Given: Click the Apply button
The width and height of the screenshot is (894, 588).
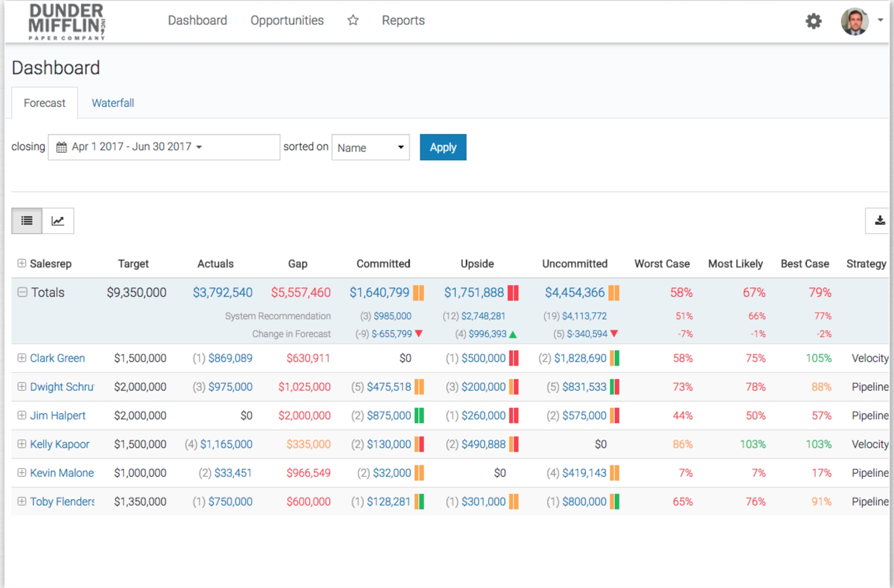Looking at the screenshot, I should (444, 147).
